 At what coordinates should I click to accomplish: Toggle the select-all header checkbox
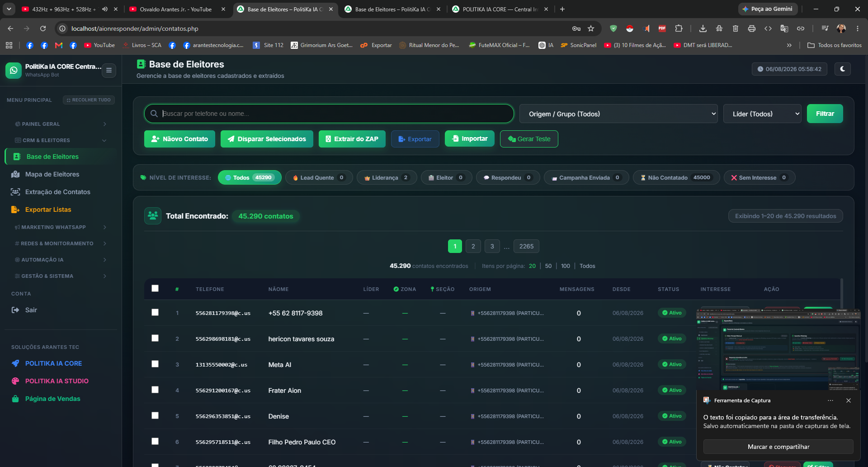coord(155,288)
